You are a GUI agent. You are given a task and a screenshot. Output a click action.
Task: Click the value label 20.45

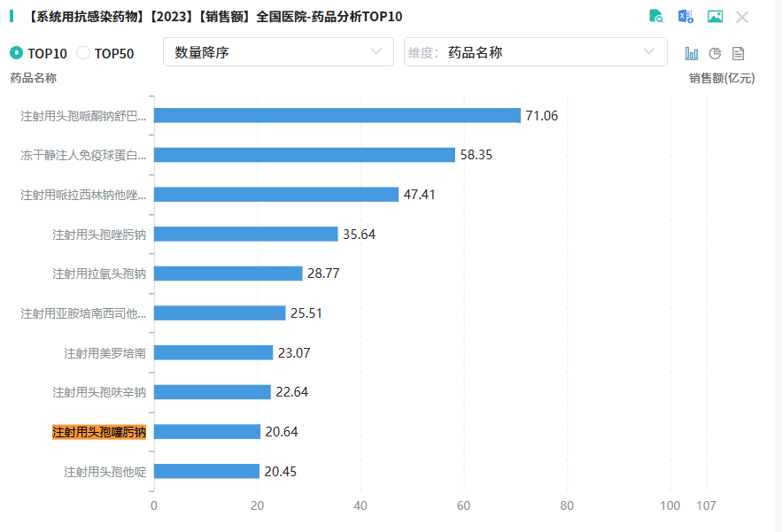[x=280, y=472]
